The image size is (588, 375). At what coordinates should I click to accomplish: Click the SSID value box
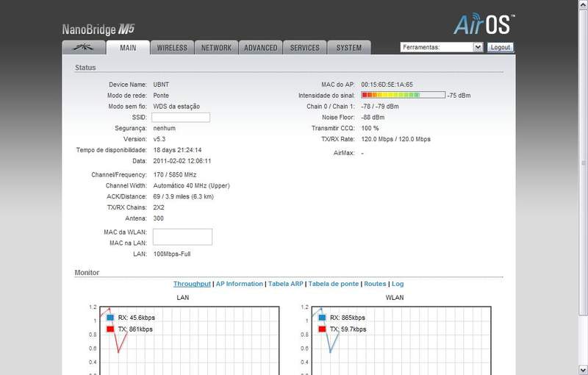click(x=181, y=118)
